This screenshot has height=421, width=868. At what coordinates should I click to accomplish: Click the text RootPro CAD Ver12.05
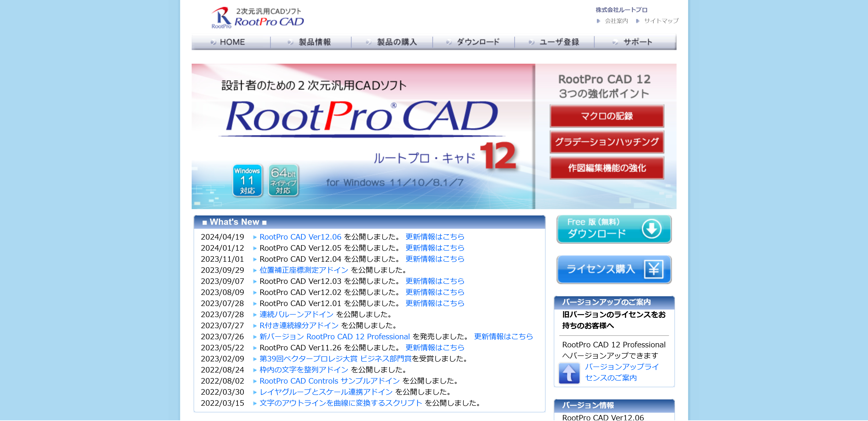[300, 248]
